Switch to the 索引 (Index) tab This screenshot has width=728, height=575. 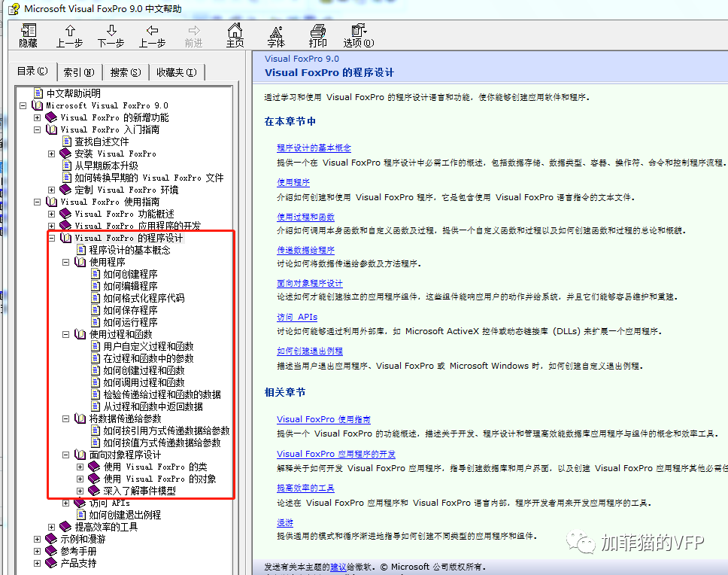[x=79, y=72]
